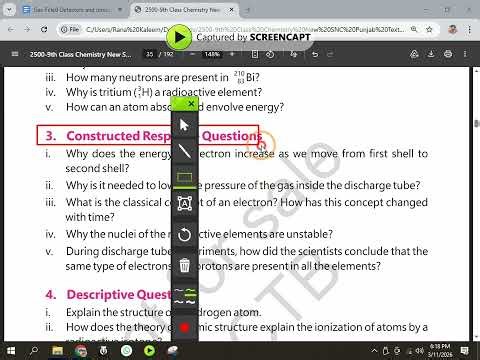Viewport: 480px width, 360px height.
Task: Click the fit to page icon
Action: click(255, 54)
